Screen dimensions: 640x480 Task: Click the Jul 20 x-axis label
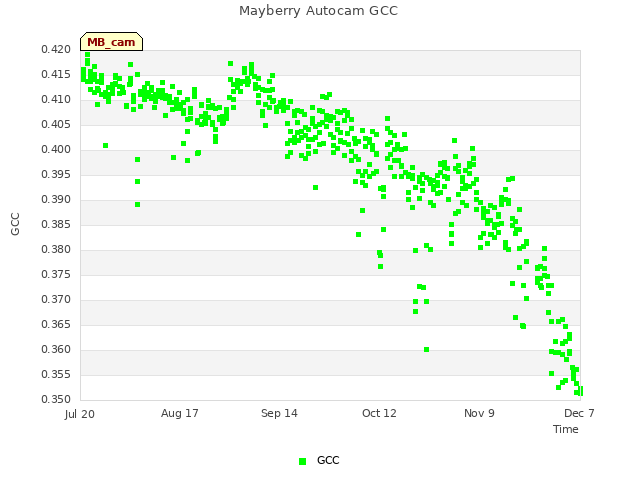[x=80, y=414]
